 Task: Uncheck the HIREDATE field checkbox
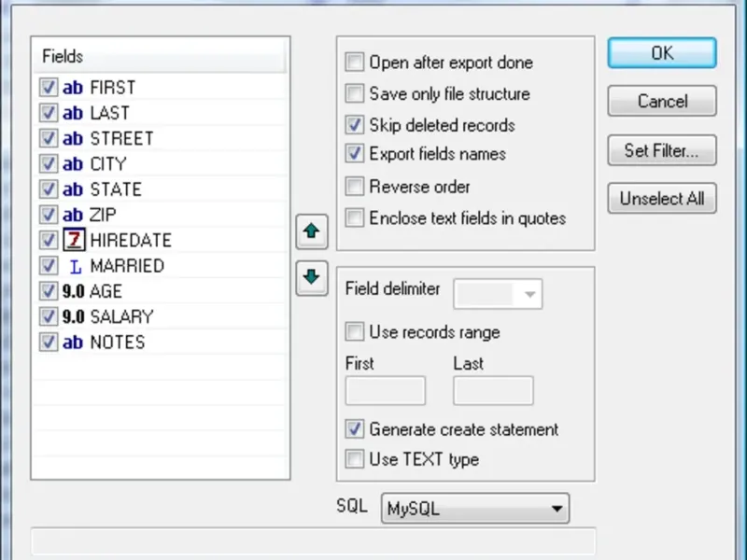pos(49,241)
